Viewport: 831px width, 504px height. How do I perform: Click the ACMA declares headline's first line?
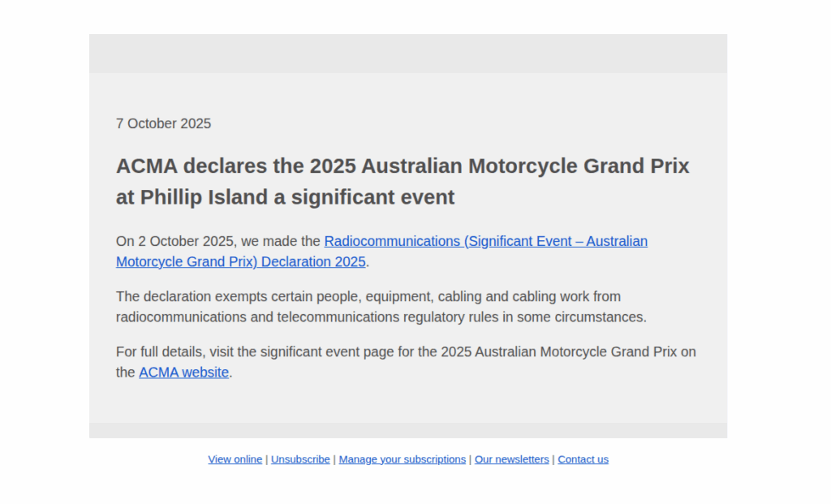click(402, 166)
